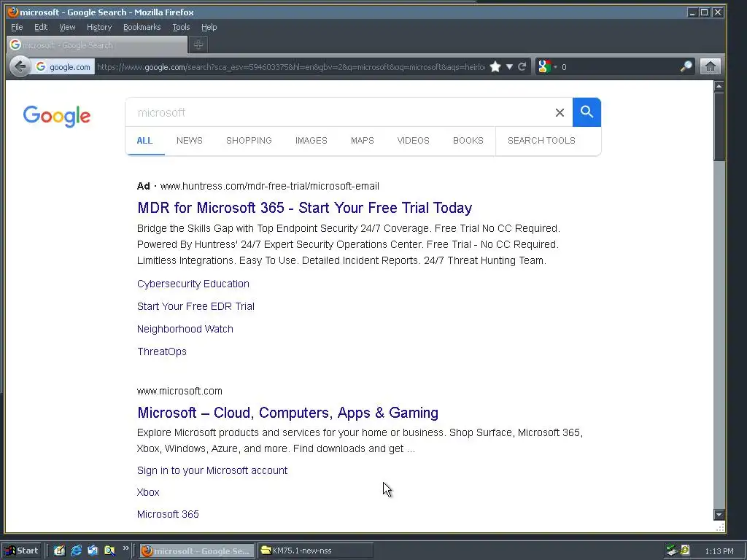The image size is (747, 560).
Task: Click the third quick launch icon
Action: coord(93,551)
